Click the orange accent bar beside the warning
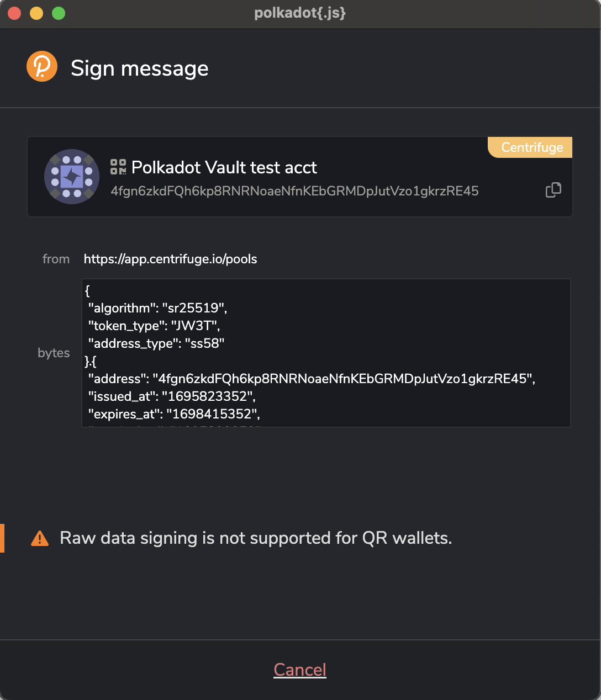 coord(2,538)
